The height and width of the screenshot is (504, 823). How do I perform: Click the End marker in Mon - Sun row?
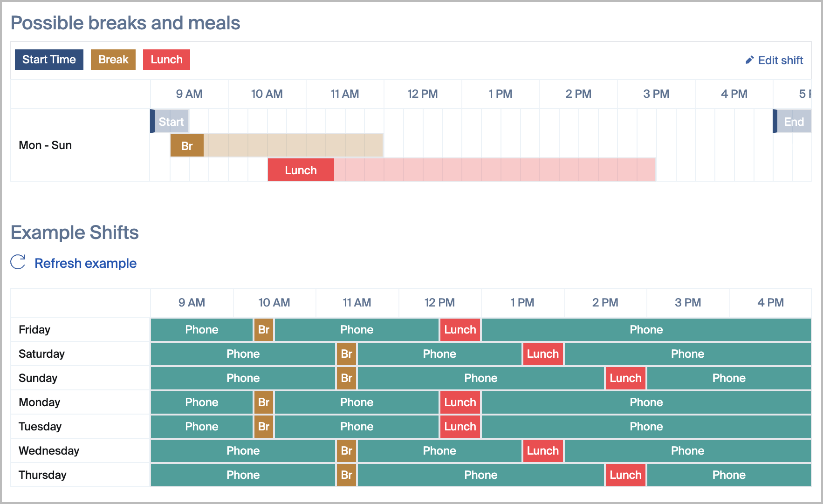[793, 122]
